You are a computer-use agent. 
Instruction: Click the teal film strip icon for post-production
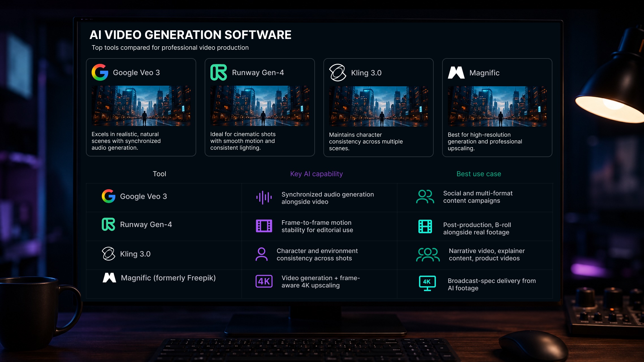point(425,226)
